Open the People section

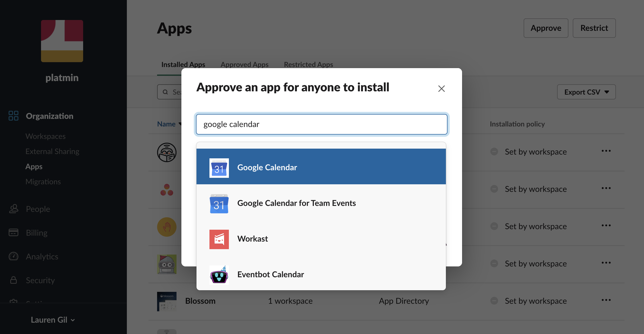(38, 209)
